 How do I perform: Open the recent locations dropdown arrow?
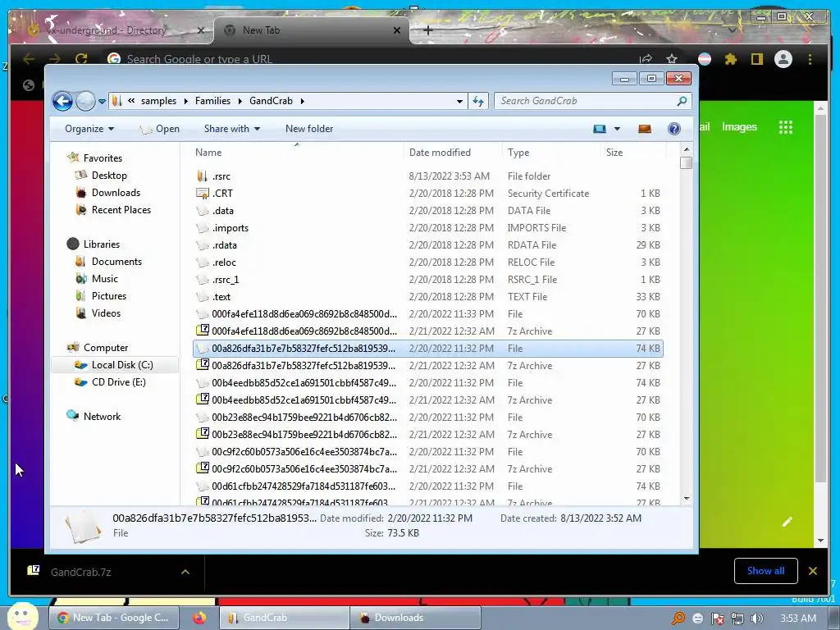click(x=102, y=101)
